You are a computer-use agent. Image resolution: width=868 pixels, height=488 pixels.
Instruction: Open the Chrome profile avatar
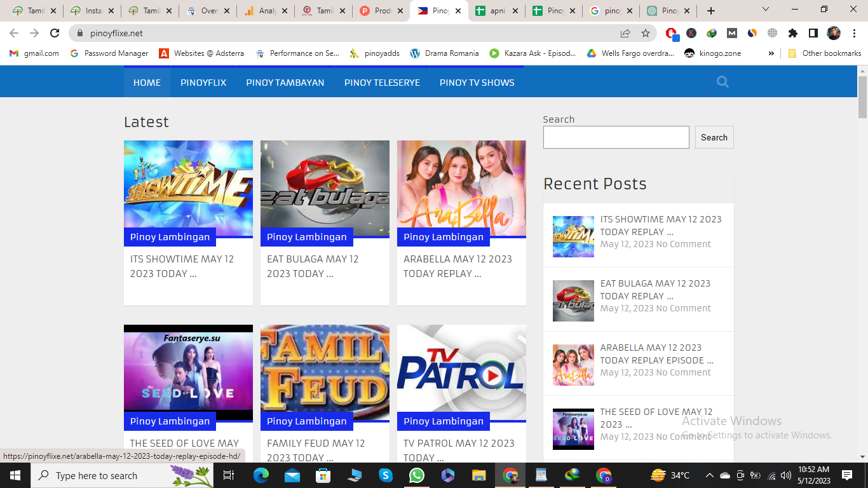point(834,33)
